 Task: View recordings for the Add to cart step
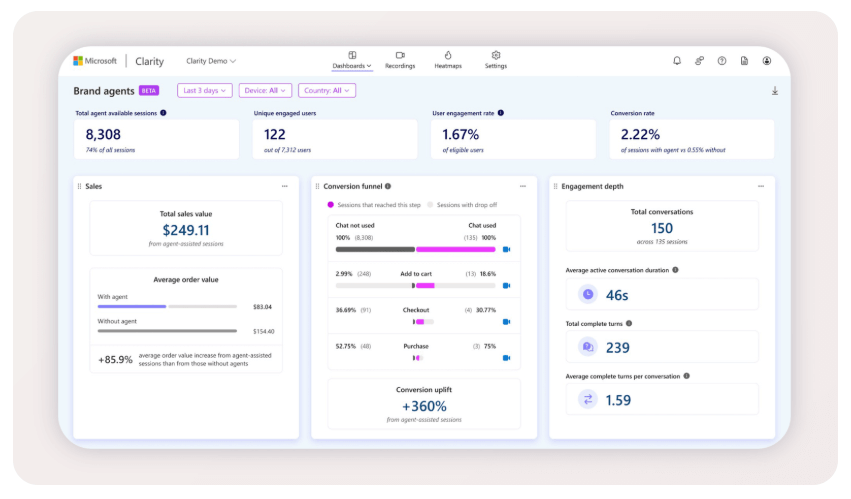(x=506, y=285)
